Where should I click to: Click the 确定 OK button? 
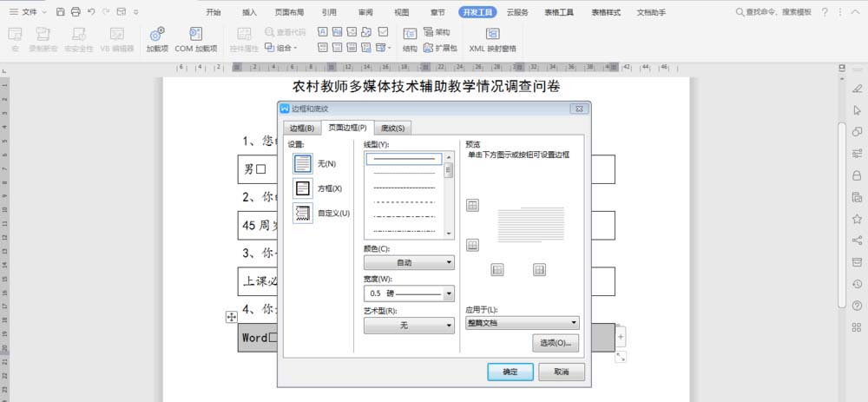pos(510,372)
